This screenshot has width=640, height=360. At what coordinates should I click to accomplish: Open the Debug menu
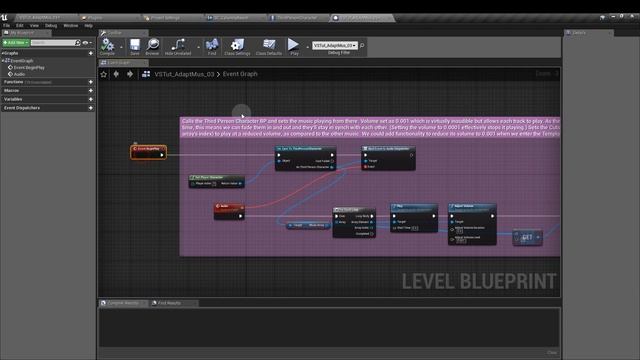pyautogui.click(x=51, y=26)
